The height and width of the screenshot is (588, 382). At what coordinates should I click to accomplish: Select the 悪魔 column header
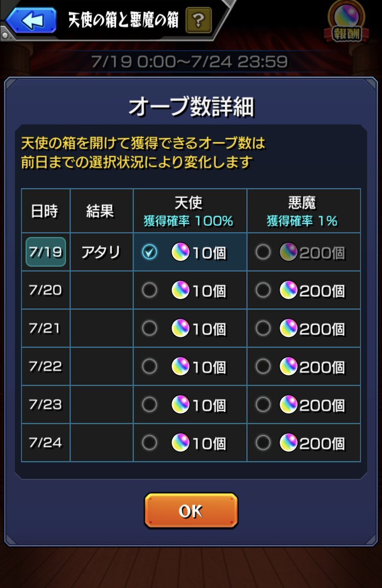[x=304, y=211]
